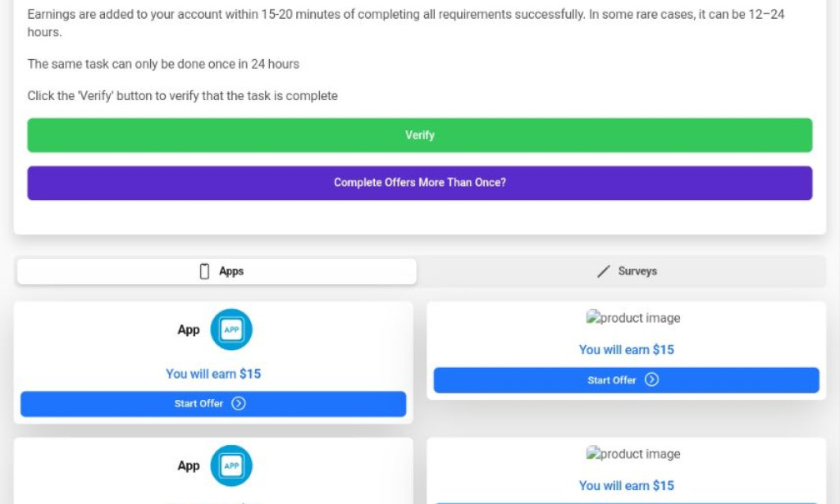
Task: Start the first App offer
Action: (x=213, y=403)
